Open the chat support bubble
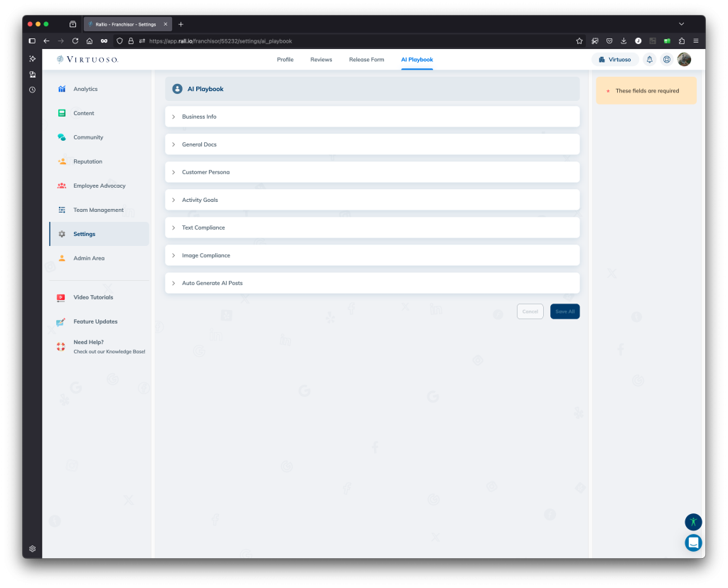 [x=693, y=542]
